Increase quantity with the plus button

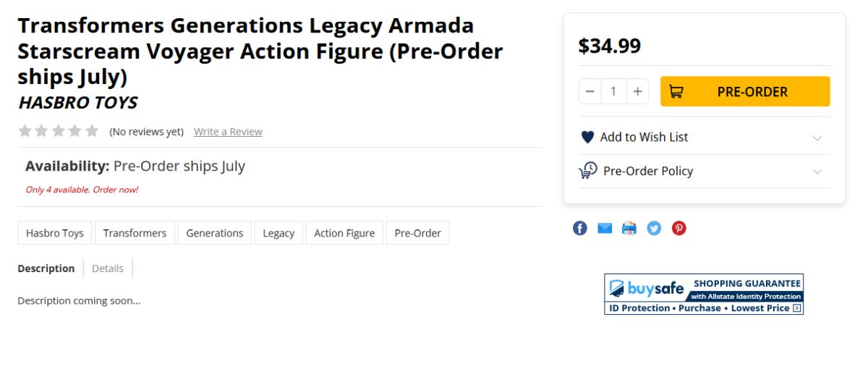tap(637, 92)
